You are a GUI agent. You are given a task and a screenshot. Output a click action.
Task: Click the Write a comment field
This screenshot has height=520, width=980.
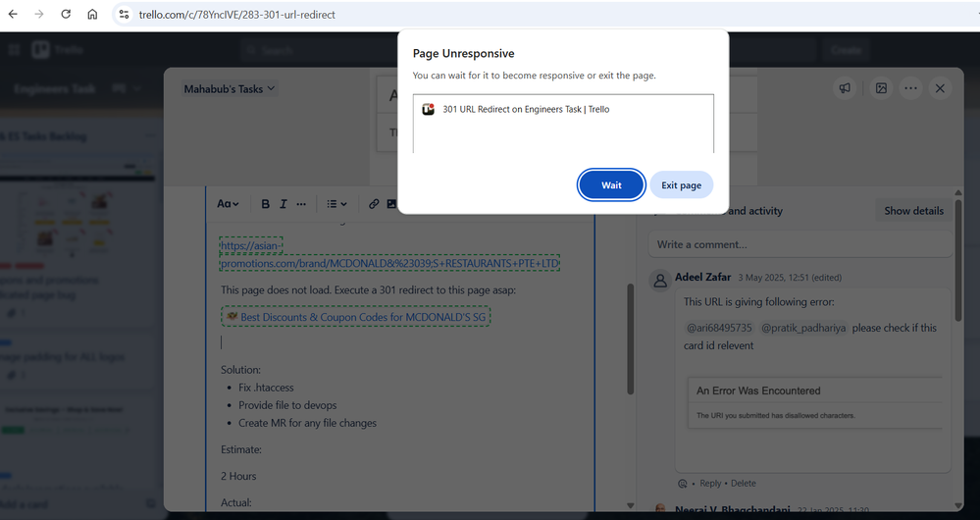(x=800, y=244)
